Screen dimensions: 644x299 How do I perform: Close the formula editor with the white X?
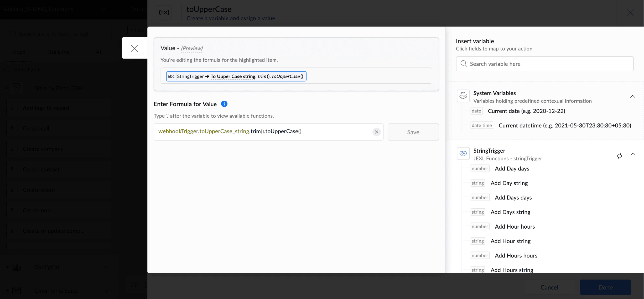(x=134, y=48)
